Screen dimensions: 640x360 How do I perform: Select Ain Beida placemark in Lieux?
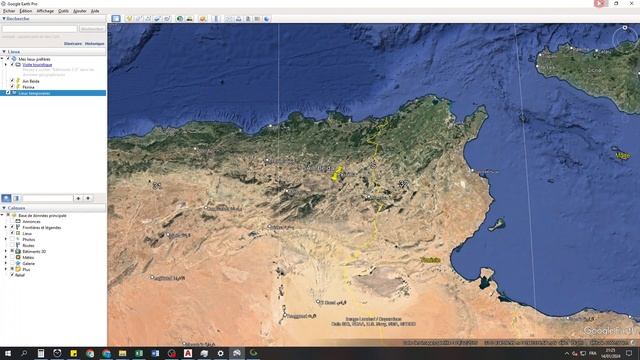coord(31,81)
